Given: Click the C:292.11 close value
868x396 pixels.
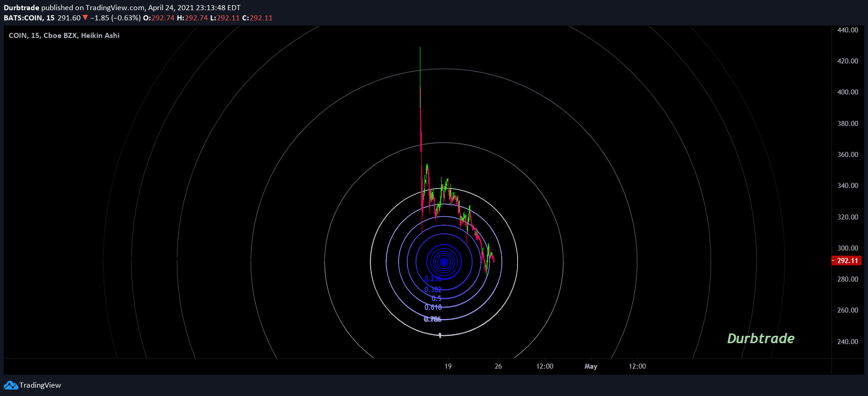Looking at the screenshot, I should click(x=257, y=18).
